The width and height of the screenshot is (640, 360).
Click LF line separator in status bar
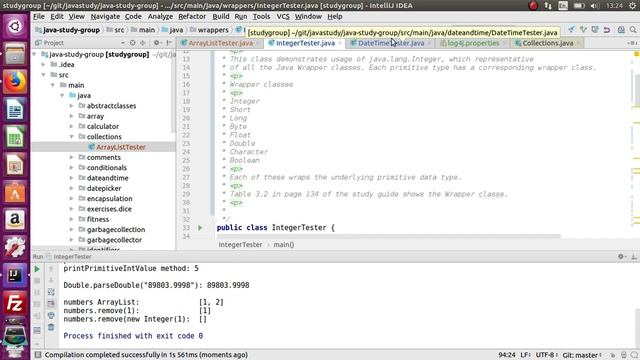[x=525, y=355]
